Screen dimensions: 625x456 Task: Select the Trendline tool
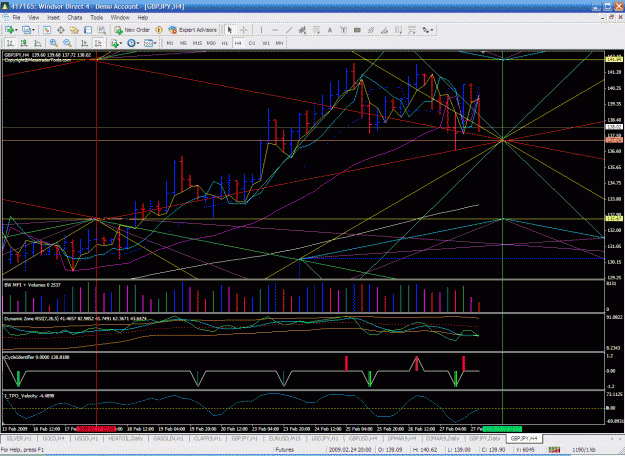(289, 30)
